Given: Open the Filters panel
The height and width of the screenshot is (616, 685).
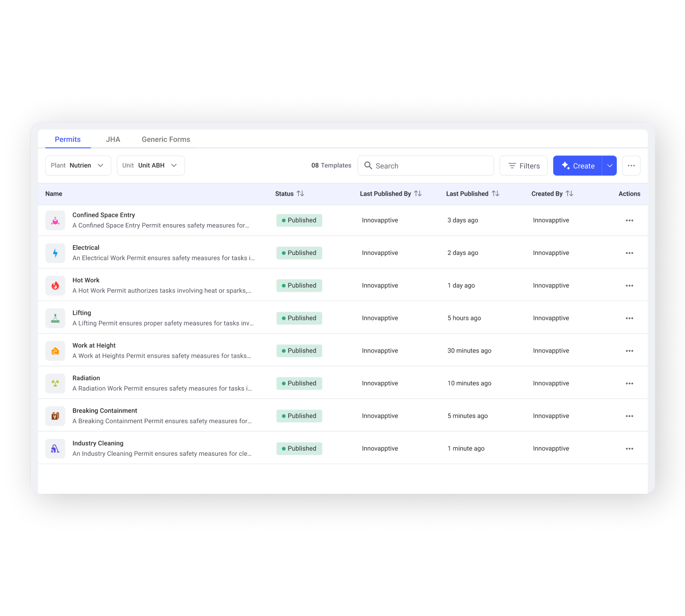Looking at the screenshot, I should click(523, 166).
